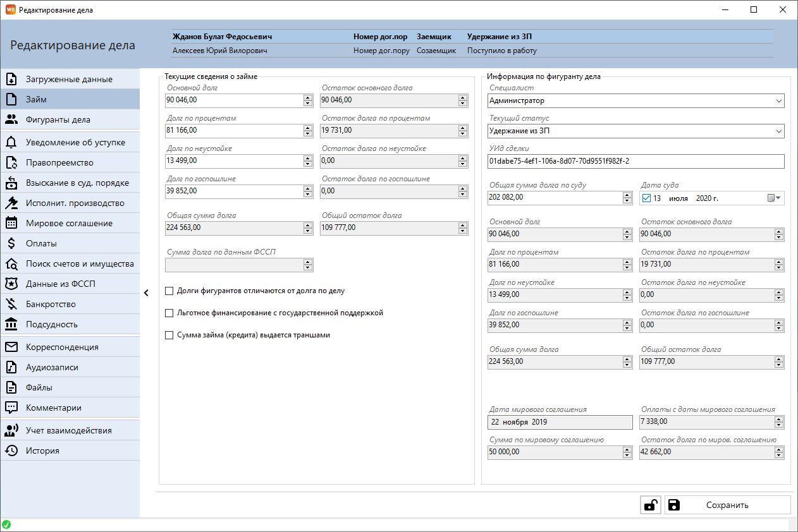Click the file-refresh icon beside Правопреемство
Image resolution: width=798 pixels, height=532 pixels.
(11, 162)
